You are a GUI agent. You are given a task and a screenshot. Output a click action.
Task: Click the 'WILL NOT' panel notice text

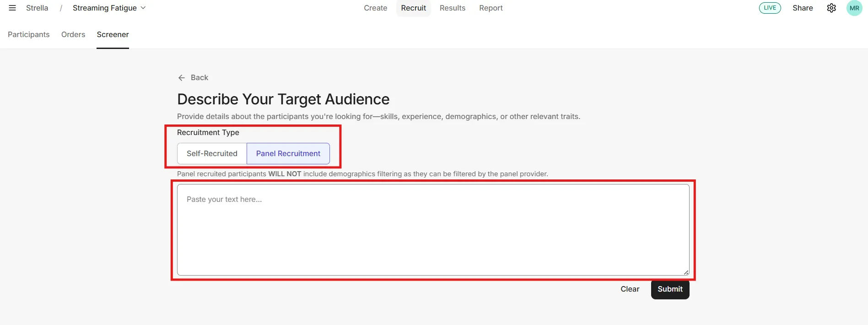pyautogui.click(x=285, y=174)
